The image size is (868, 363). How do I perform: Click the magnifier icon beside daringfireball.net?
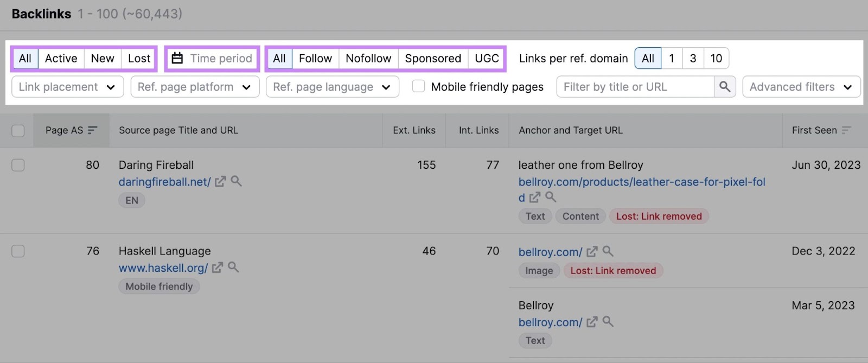(236, 181)
